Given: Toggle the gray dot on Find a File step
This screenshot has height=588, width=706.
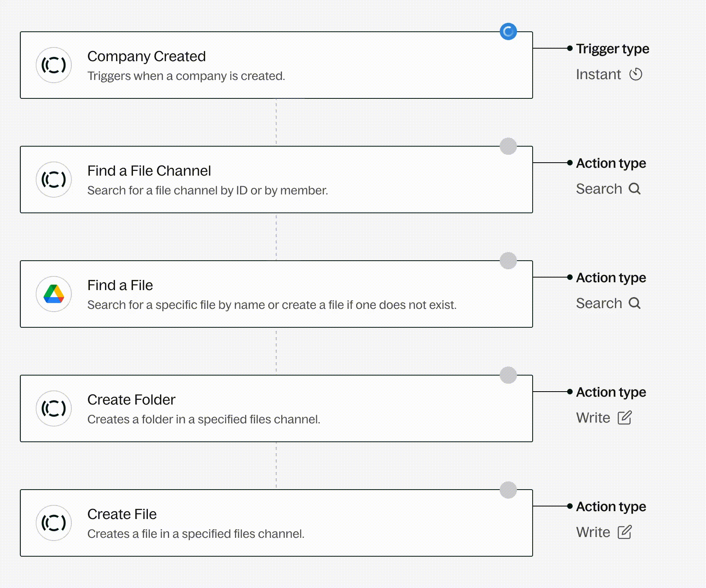Looking at the screenshot, I should 508,261.
